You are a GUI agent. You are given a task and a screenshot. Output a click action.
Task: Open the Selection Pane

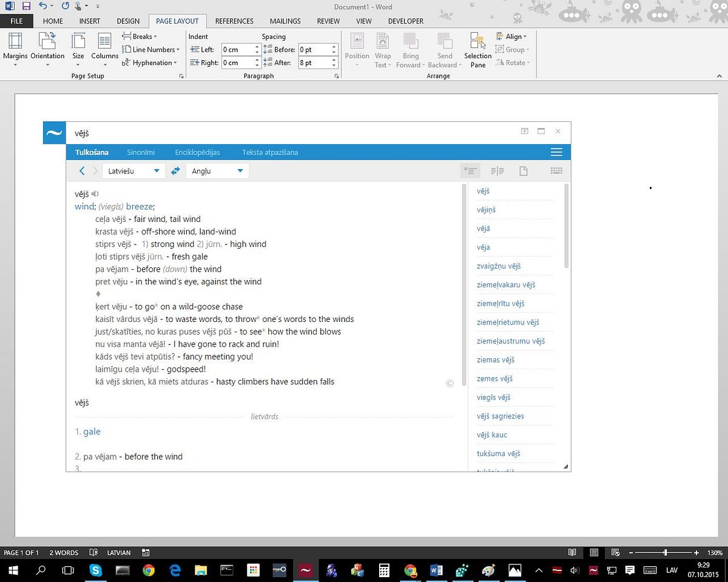click(478, 50)
